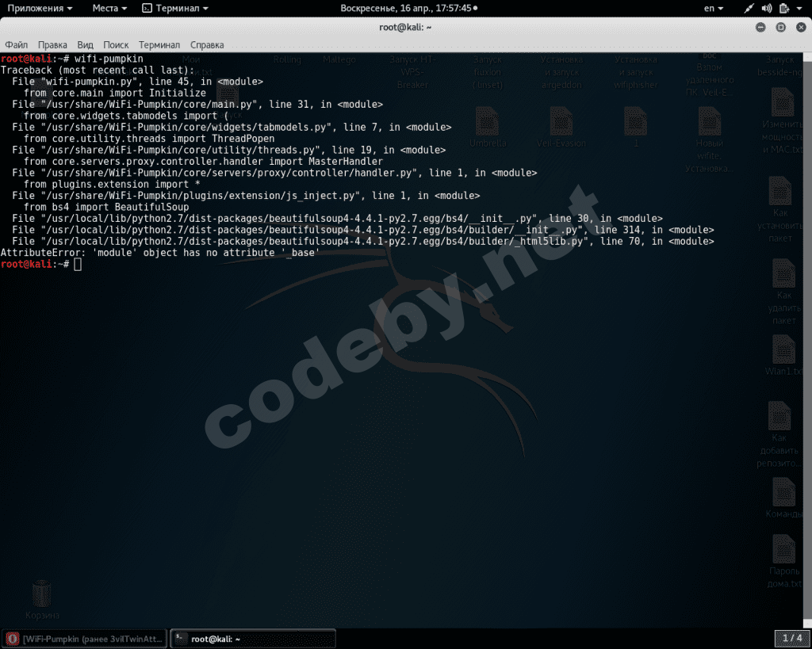812x649 pixels.
Task: Select the Новый wifite. Установка desktop icon
Action: (709, 139)
